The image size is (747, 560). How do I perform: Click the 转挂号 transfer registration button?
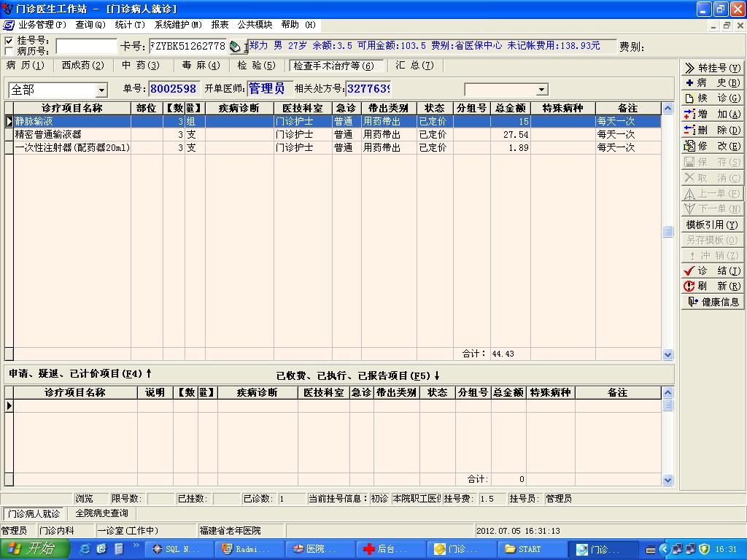coord(712,68)
